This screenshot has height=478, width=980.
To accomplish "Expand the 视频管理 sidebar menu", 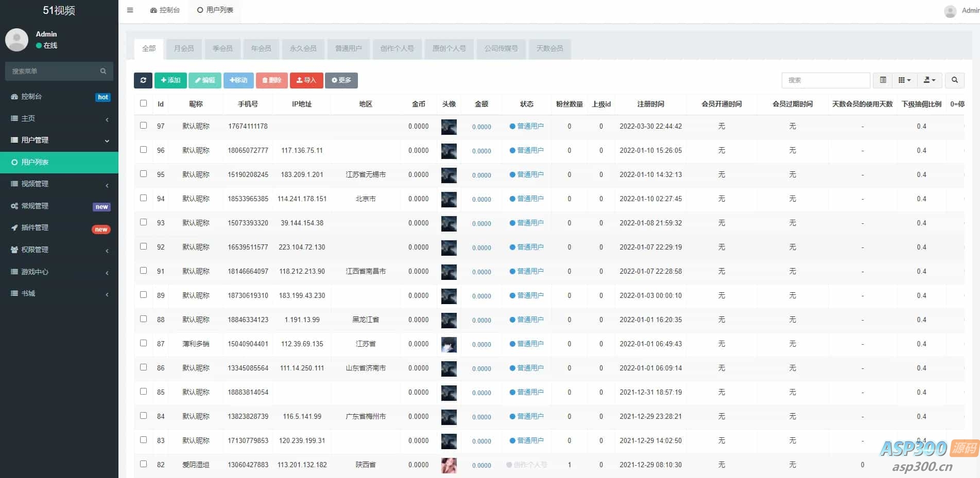I will click(35, 184).
